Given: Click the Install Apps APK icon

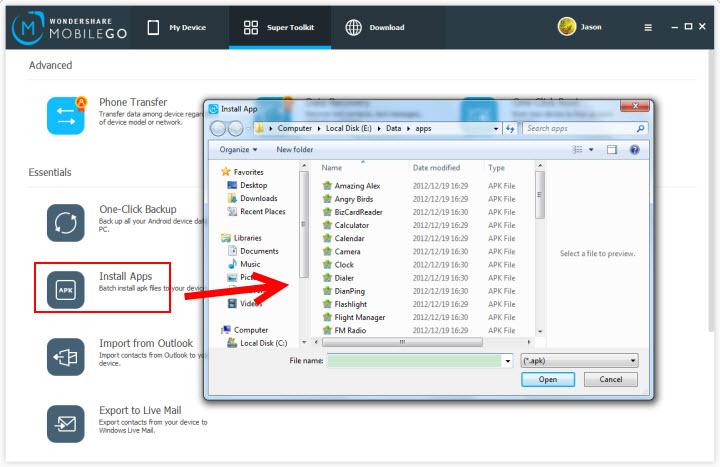Looking at the screenshot, I should [x=66, y=290].
